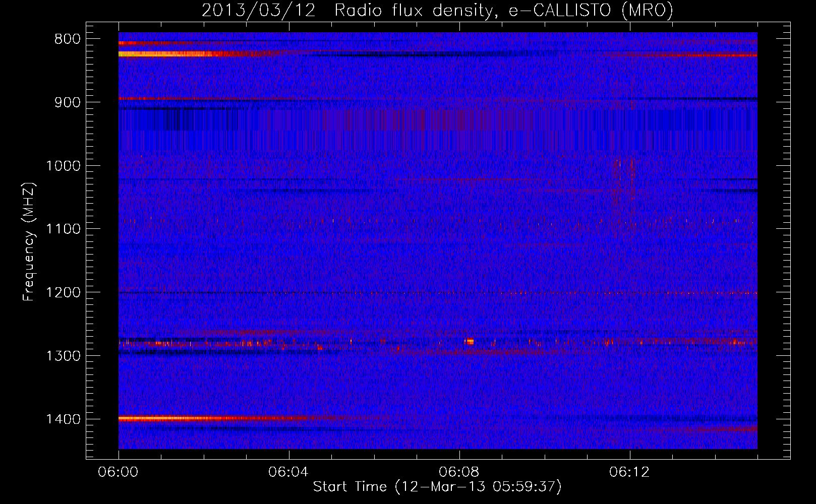Click the 'Start Time (12-Mar-13 05:59:37)' label
The height and width of the screenshot is (504, 816).
(x=437, y=487)
